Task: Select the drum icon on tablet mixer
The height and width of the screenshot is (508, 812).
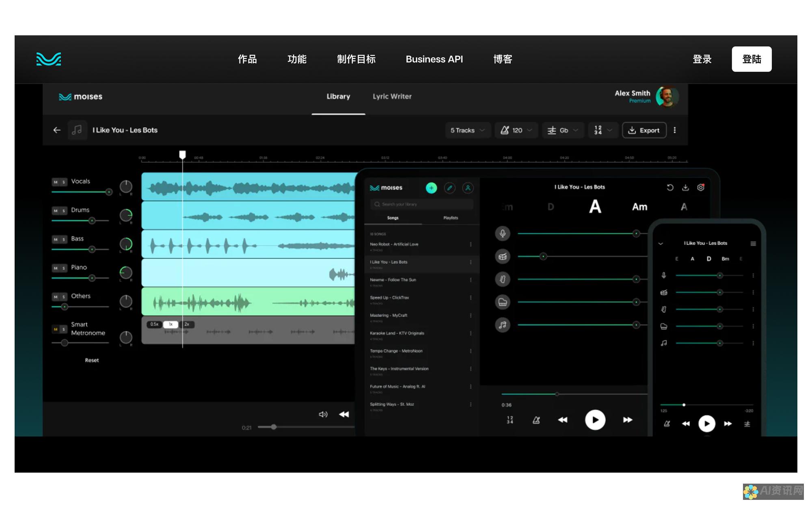Action: [503, 256]
